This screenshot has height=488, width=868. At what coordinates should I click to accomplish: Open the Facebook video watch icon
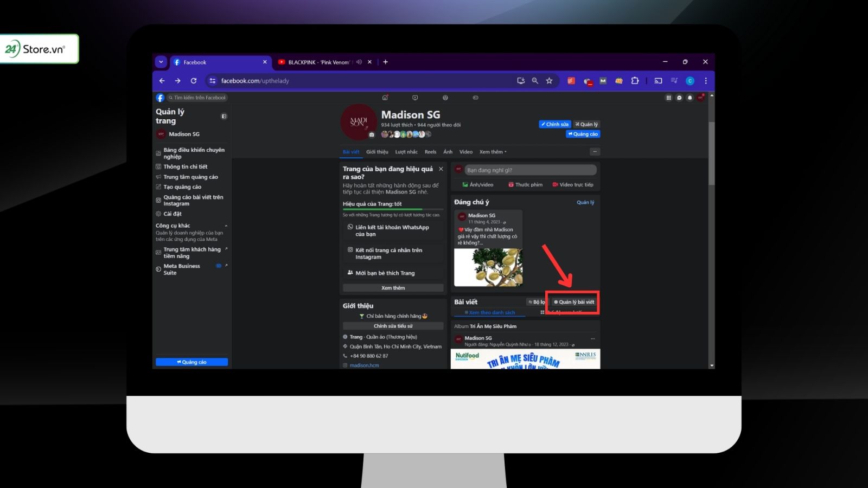[415, 98]
